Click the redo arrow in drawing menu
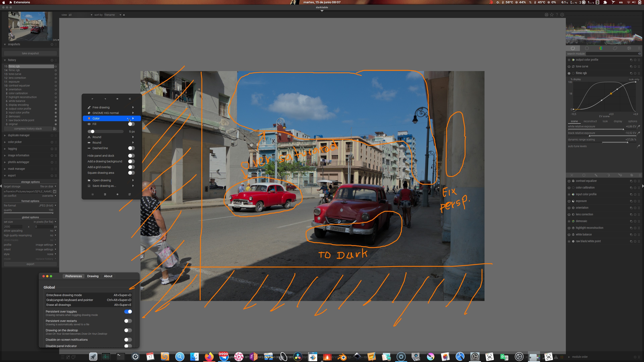The height and width of the screenshot is (362, 644). (x=105, y=99)
